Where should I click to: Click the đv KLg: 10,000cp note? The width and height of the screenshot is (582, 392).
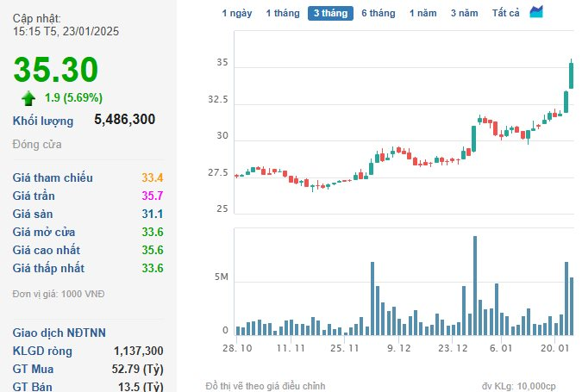coord(519,386)
